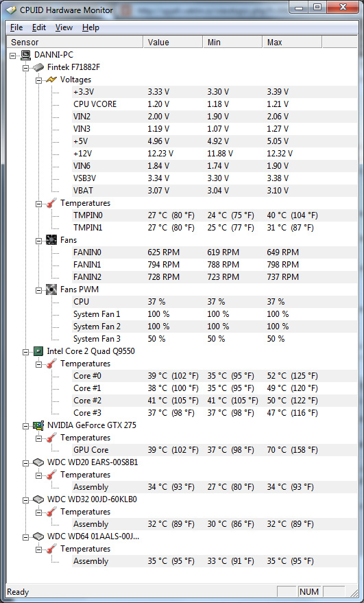Collapse the Voltages section
The image size is (364, 603).
tap(38, 80)
